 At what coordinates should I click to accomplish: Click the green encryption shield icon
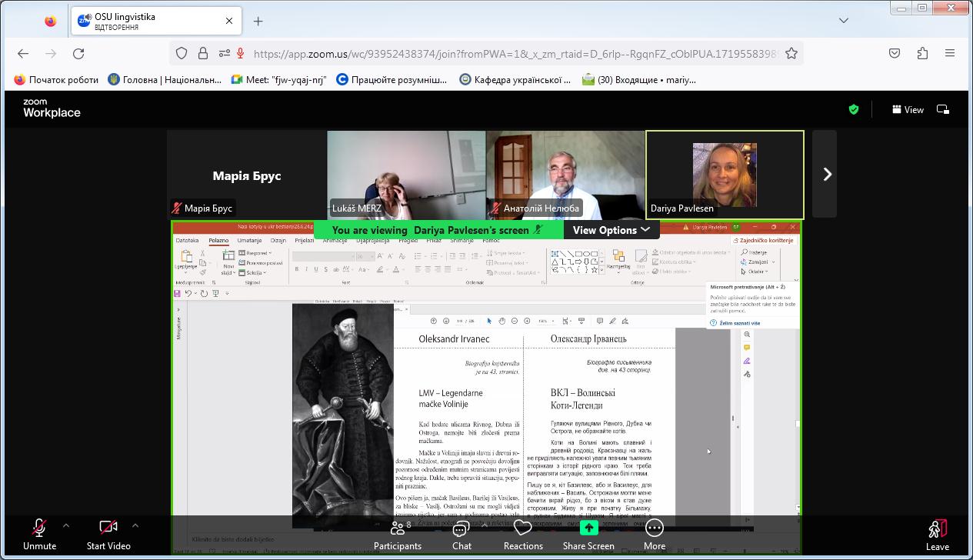853,110
